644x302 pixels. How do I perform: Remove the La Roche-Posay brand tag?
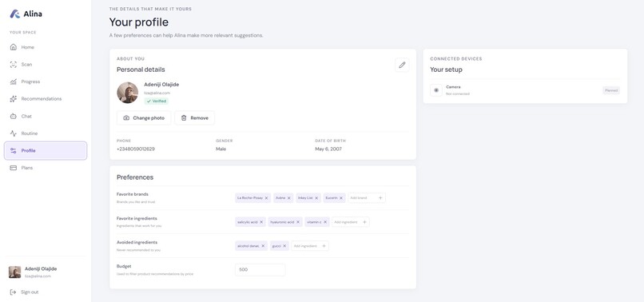(x=266, y=198)
